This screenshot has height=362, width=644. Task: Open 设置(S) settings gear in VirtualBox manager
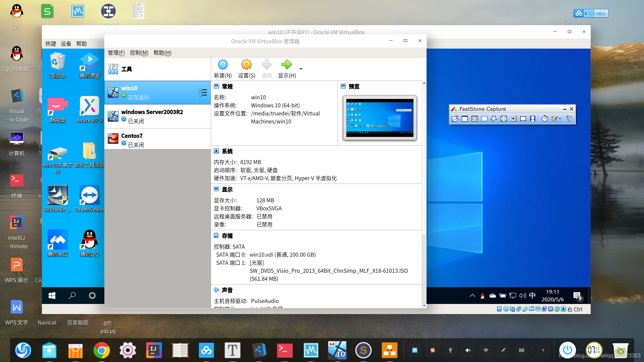[x=247, y=69]
